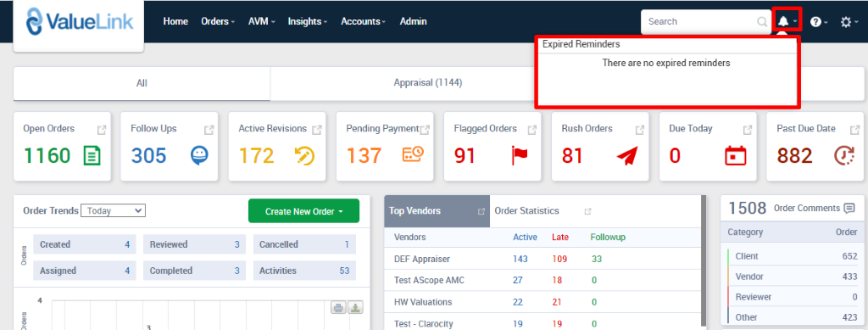Click the Other comments category row
Image resolution: width=868 pixels, height=330 pixels.
point(793,317)
